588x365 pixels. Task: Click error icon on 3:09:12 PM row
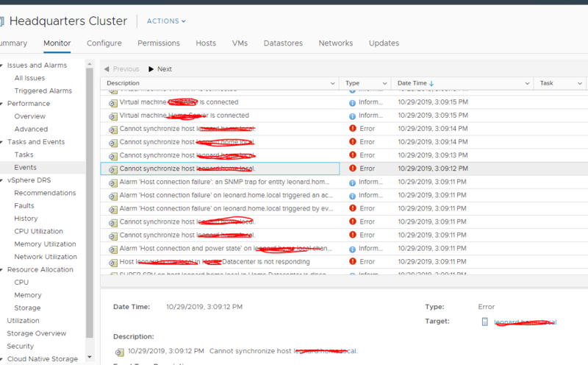click(x=353, y=169)
